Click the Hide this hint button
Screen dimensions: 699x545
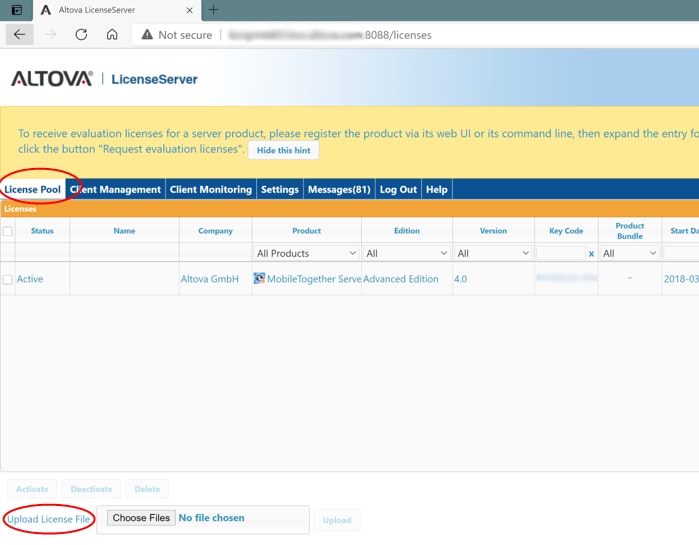coord(283,150)
